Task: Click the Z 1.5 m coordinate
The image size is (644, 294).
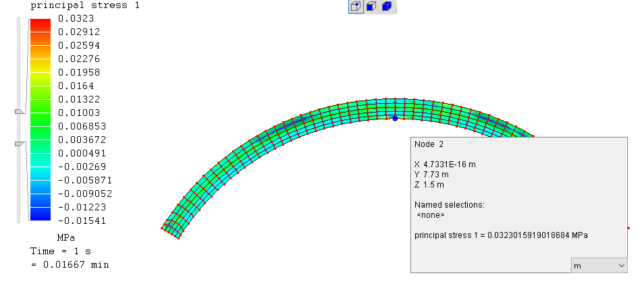Action: (429, 185)
